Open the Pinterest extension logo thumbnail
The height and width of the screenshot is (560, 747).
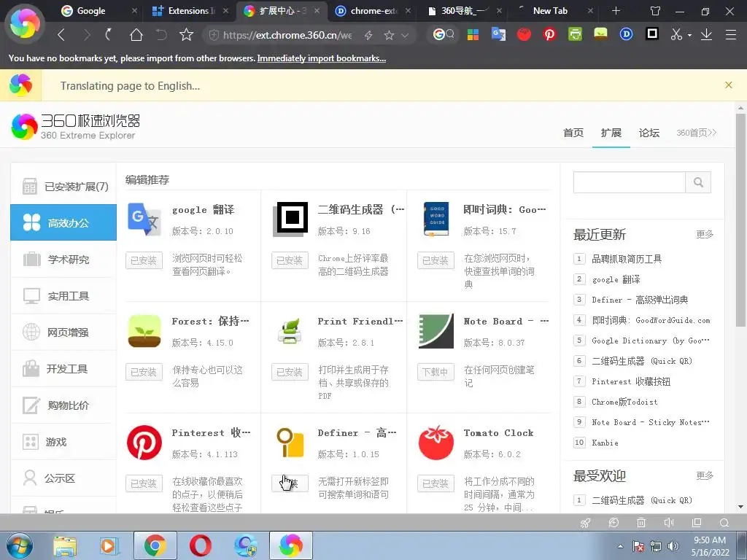pos(144,443)
